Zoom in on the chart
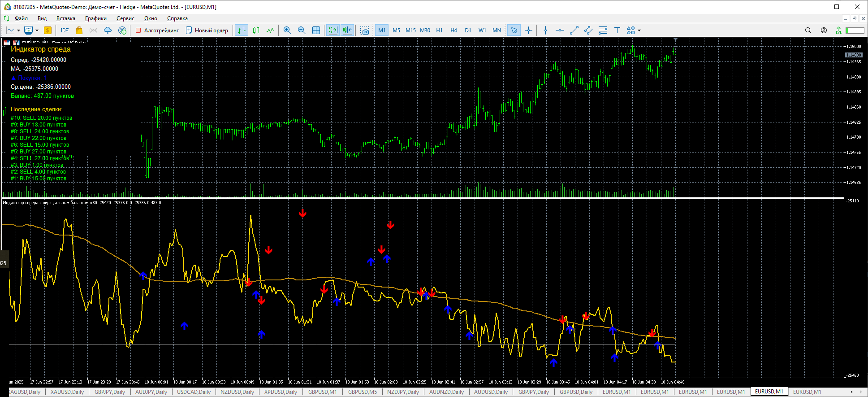 [x=287, y=31]
